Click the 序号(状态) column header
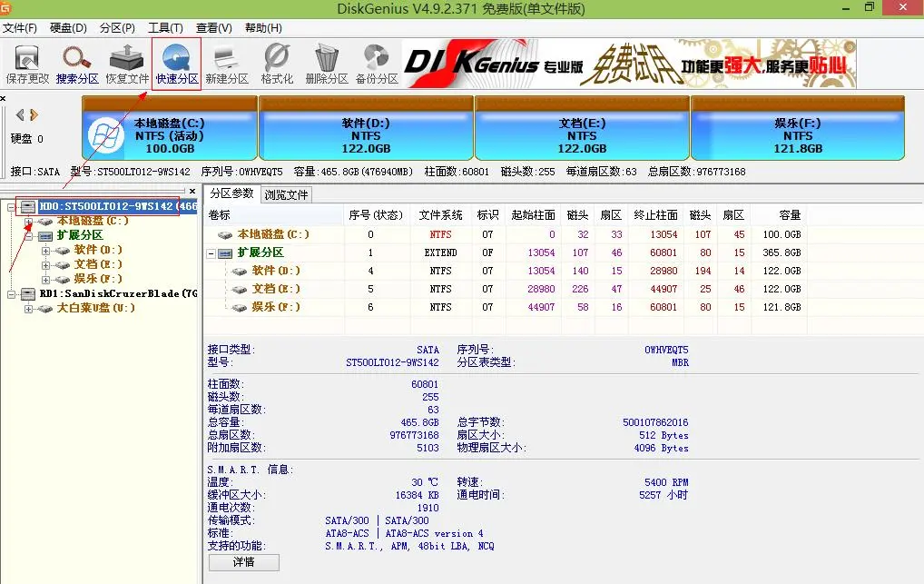The image size is (924, 584). pos(376,215)
